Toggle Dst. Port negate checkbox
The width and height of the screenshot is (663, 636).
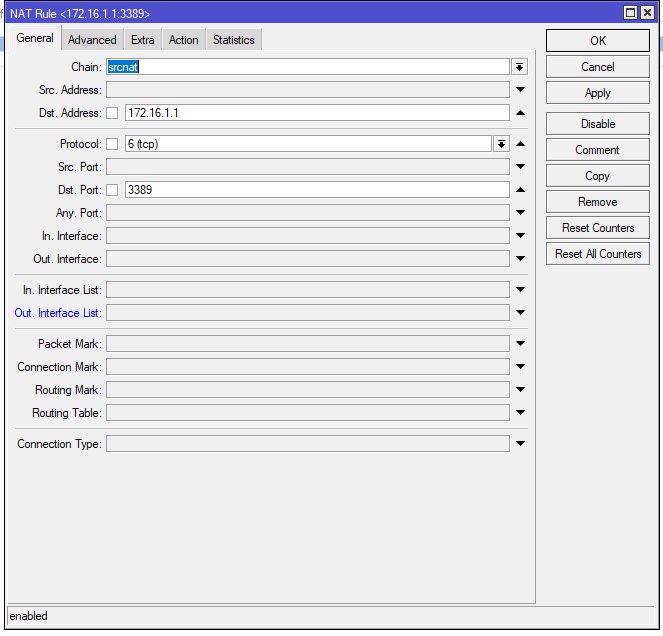click(x=112, y=190)
